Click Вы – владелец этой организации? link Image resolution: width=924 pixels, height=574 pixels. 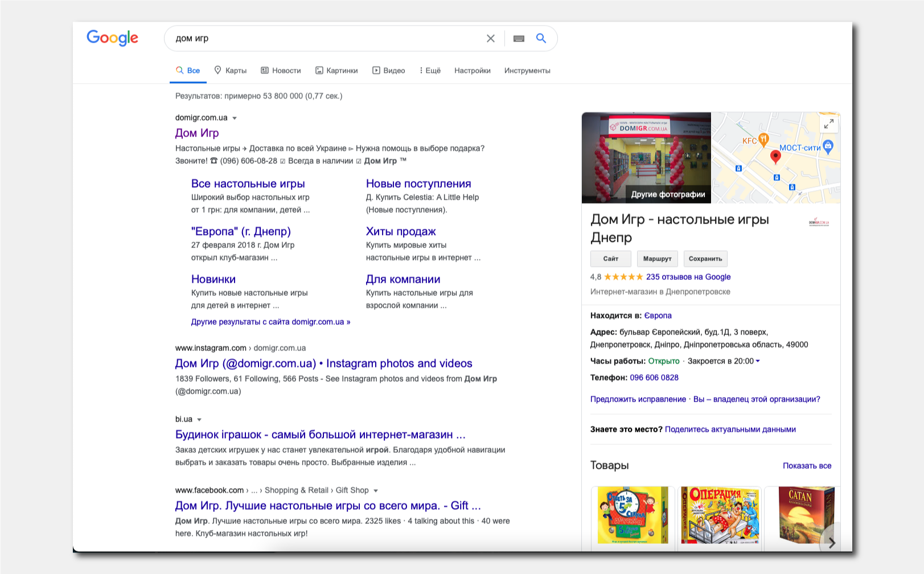pyautogui.click(x=757, y=399)
